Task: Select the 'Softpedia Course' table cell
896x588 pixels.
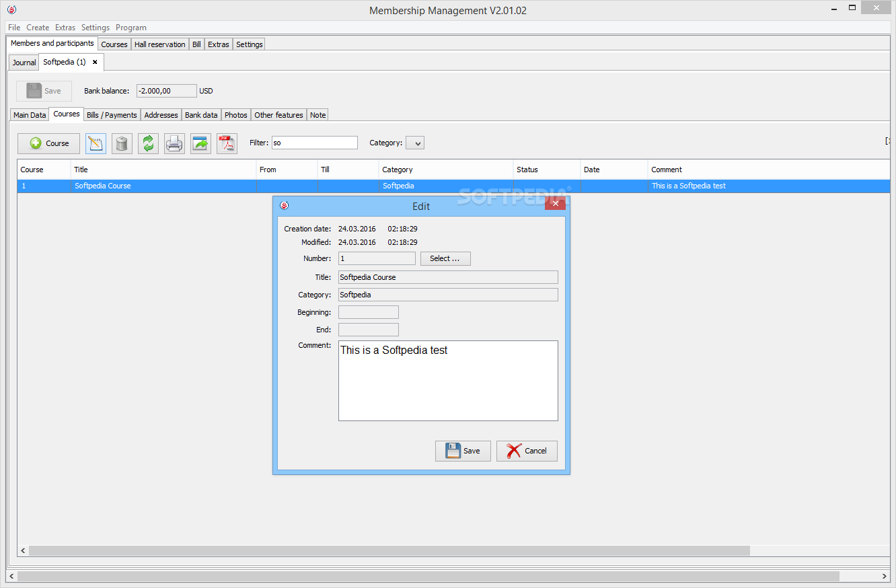Action: (163, 186)
